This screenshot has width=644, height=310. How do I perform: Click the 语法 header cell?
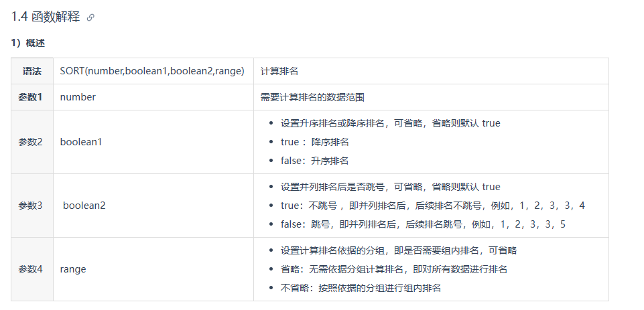(32, 71)
